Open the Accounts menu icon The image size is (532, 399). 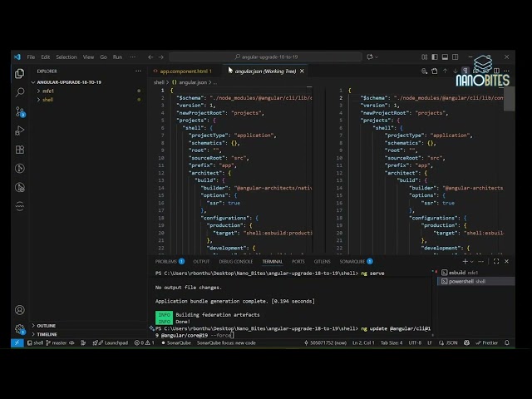20,310
